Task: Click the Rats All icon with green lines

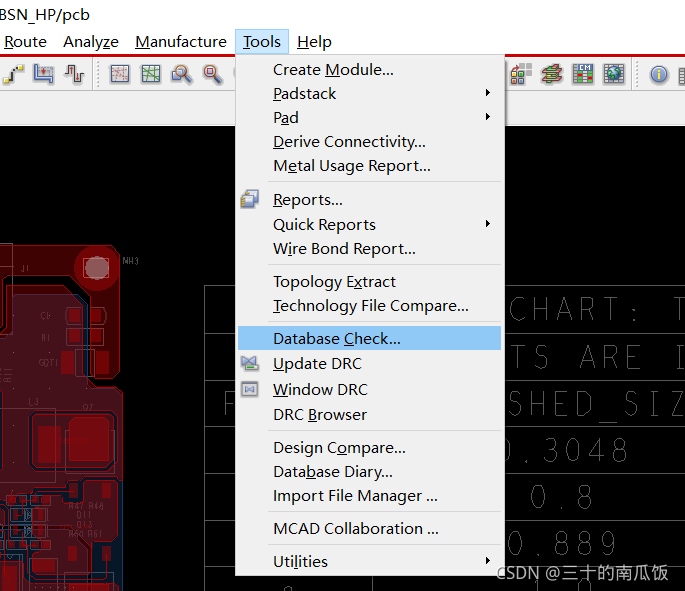Action: pos(151,74)
